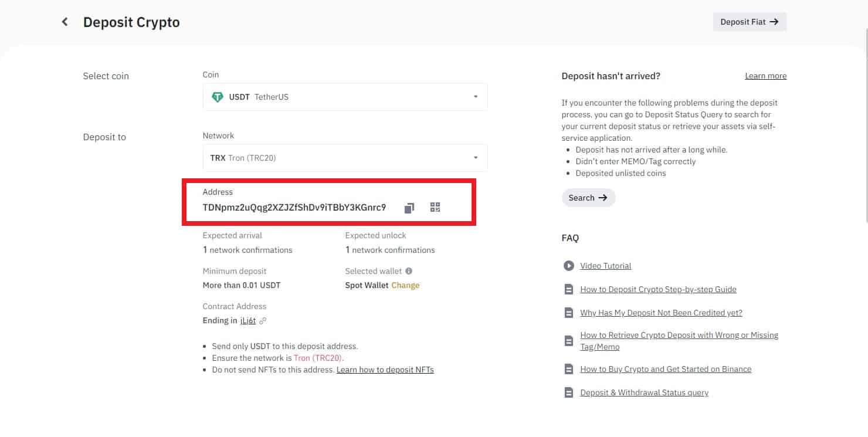Click the document icon beside Deposit Step-by-step Guide
The width and height of the screenshot is (868, 437).
coord(568,289)
